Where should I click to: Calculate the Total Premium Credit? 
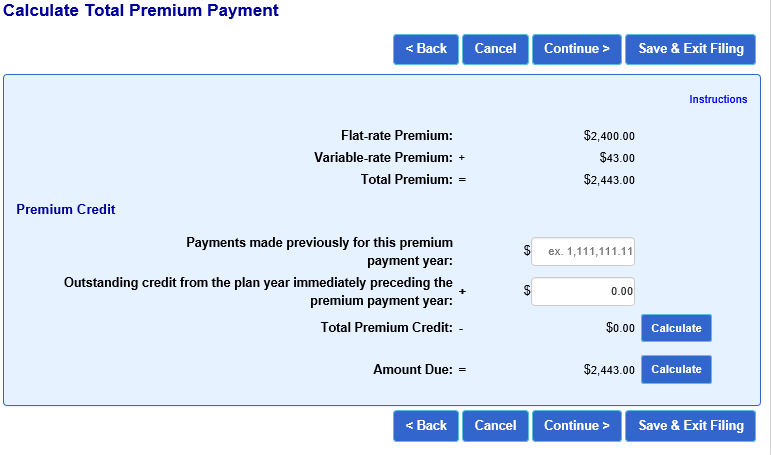pos(676,328)
